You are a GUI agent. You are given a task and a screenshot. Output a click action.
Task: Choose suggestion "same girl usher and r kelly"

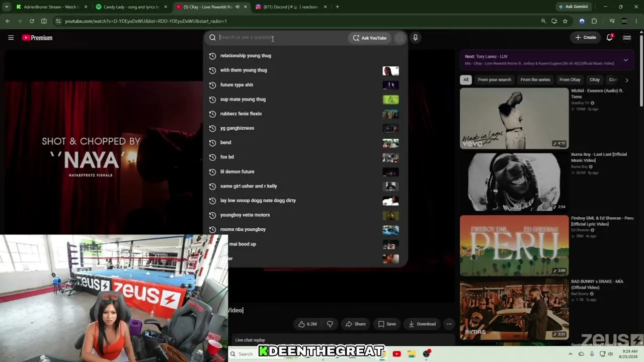(x=305, y=186)
